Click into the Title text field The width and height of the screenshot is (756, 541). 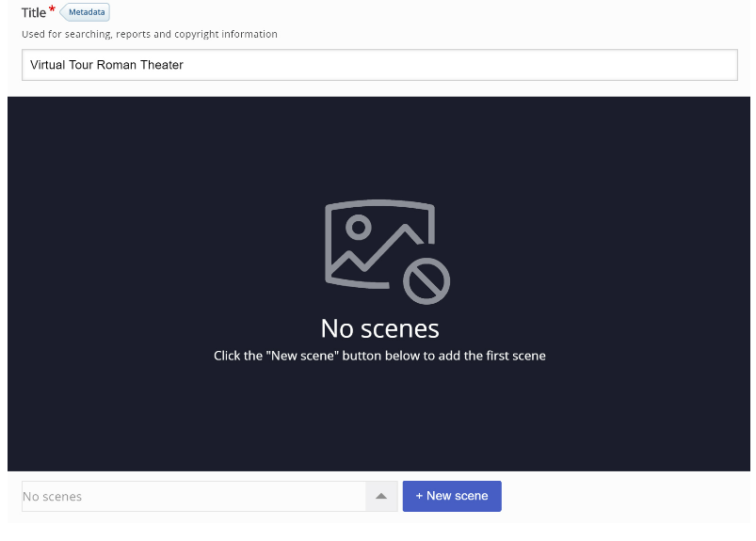(x=379, y=65)
